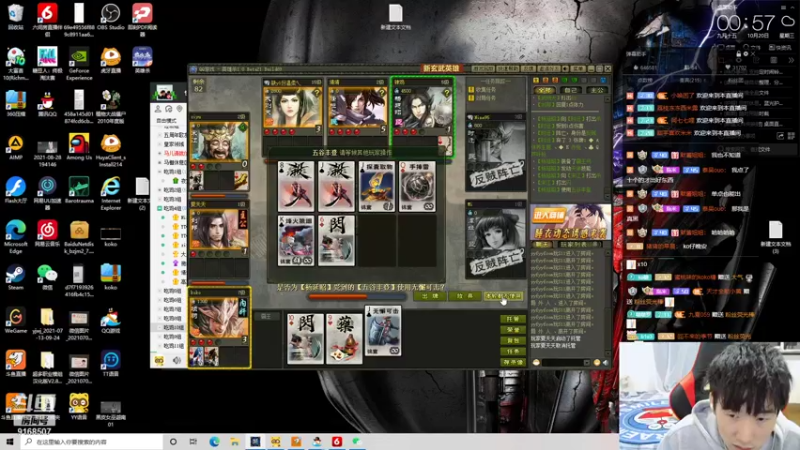Screen dimensions: 800x450
Task: Select the 烽火狼烟 card in the pool
Action: click(296, 240)
